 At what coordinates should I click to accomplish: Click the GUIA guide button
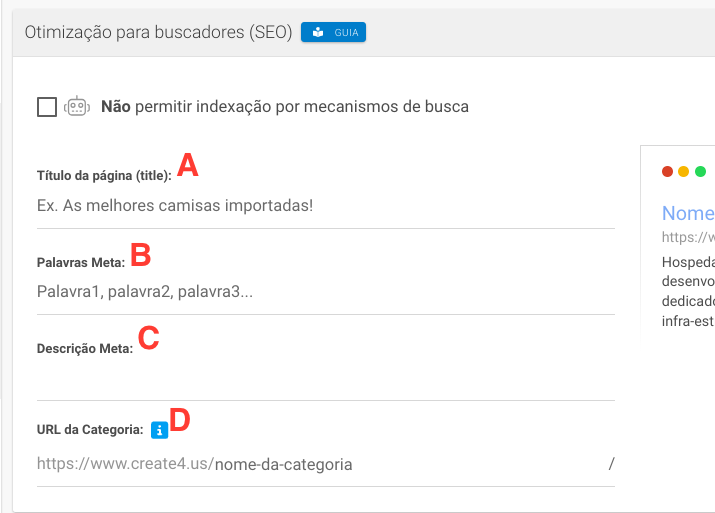point(333,33)
